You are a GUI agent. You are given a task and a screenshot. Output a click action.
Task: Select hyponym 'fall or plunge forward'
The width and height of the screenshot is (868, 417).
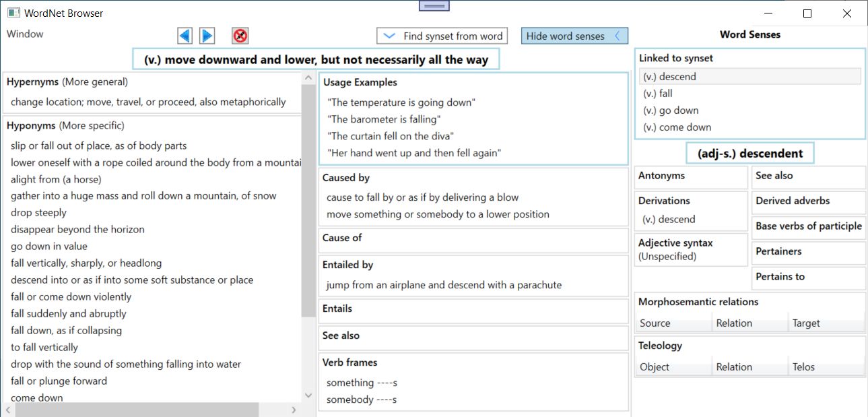59,381
